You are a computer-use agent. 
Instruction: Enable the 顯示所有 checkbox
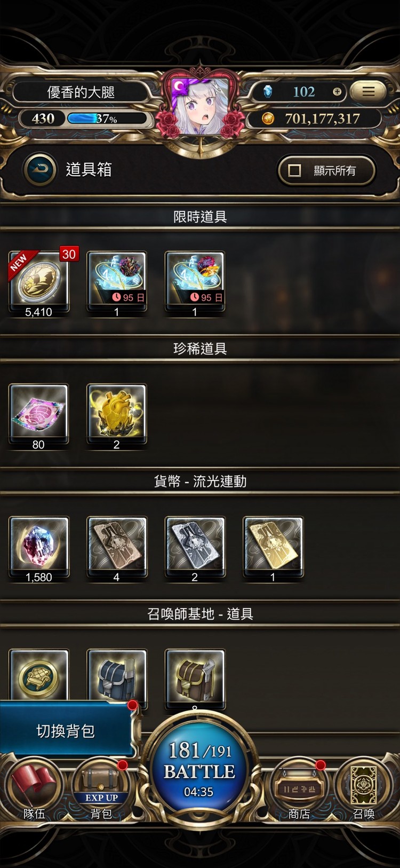[x=294, y=170]
